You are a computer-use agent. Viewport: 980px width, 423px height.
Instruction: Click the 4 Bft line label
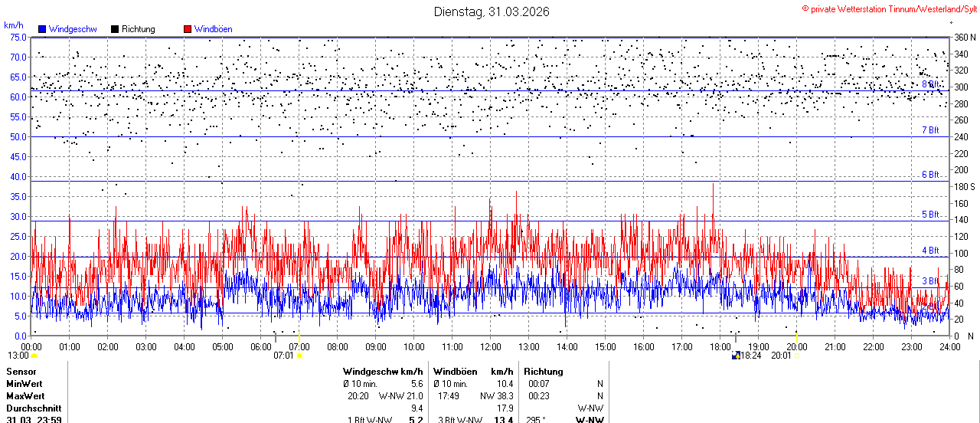930,251
